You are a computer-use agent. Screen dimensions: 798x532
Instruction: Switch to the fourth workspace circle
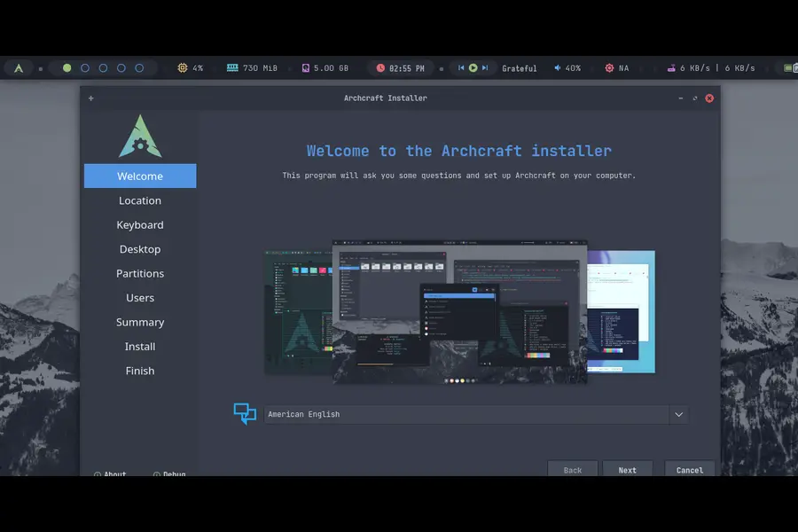click(121, 67)
